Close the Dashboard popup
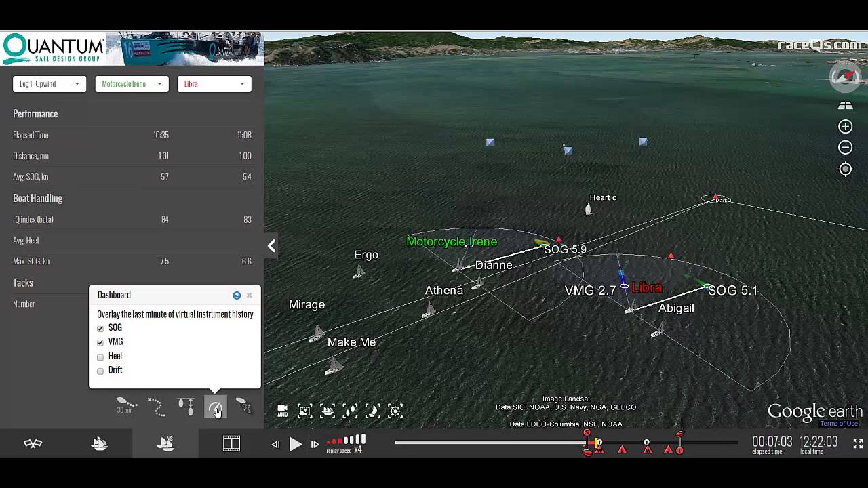 click(250, 295)
